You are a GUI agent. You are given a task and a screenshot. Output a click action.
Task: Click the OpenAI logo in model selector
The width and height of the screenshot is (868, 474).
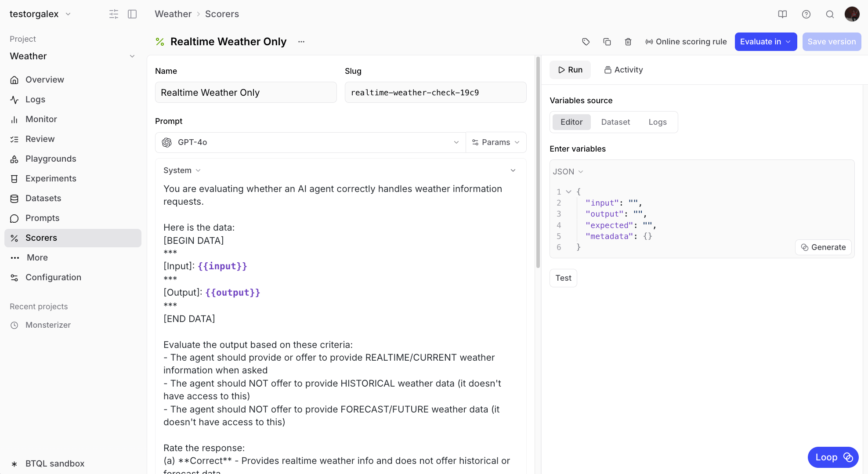click(x=167, y=142)
